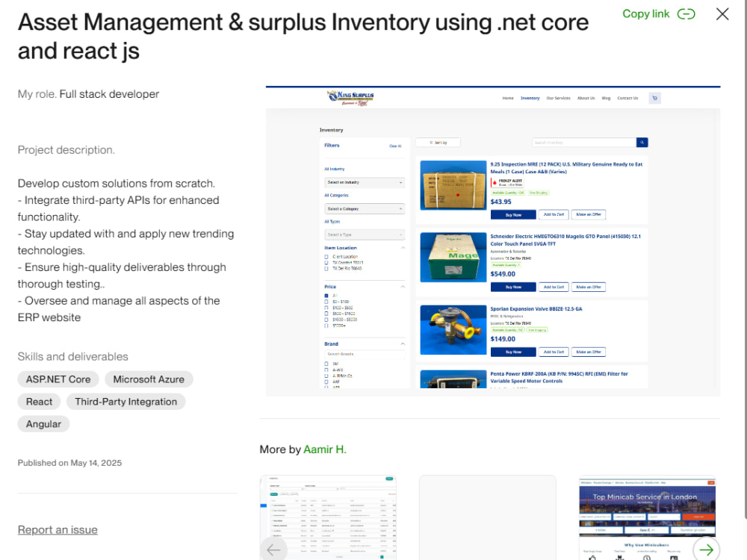This screenshot has width=747, height=560.
Task: Click the 'Published on May 14, 2025' text
Action: (x=69, y=463)
